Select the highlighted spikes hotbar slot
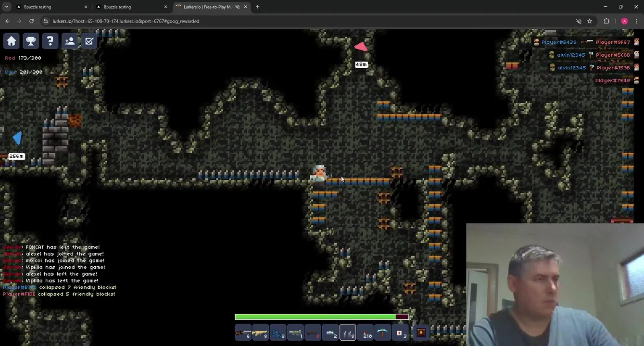Screen dimensions: 644x346 coord(348,333)
